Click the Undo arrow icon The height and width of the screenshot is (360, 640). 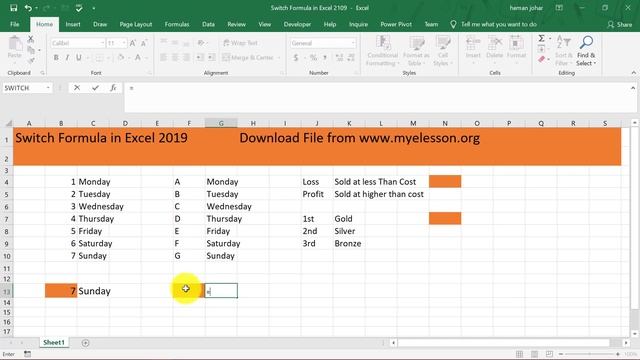pos(28,8)
